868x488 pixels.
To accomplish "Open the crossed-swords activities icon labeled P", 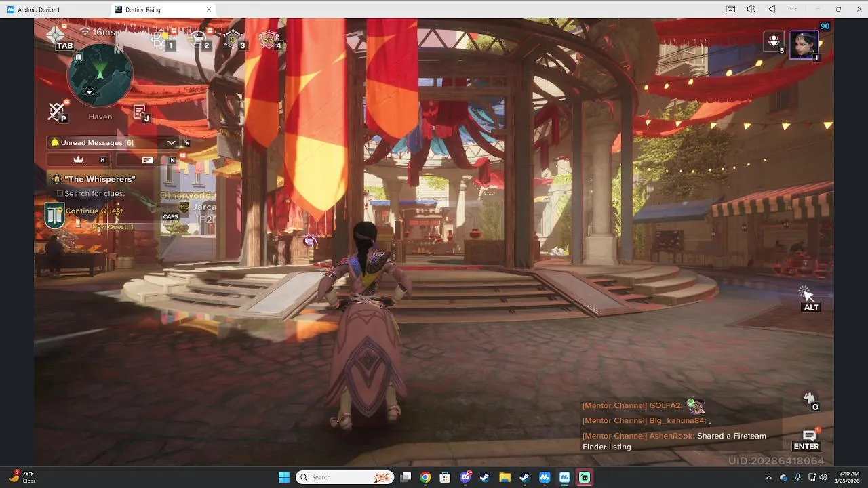I will click(57, 111).
